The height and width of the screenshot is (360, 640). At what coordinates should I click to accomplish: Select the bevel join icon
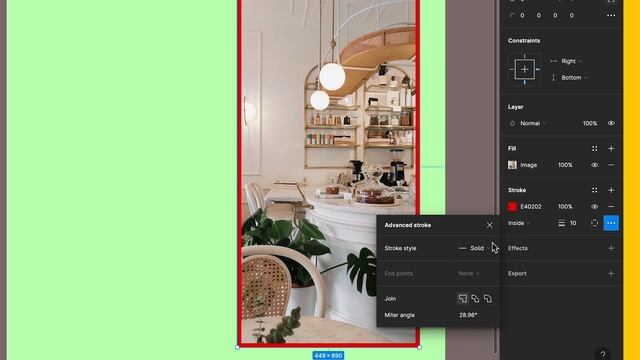pos(475,299)
